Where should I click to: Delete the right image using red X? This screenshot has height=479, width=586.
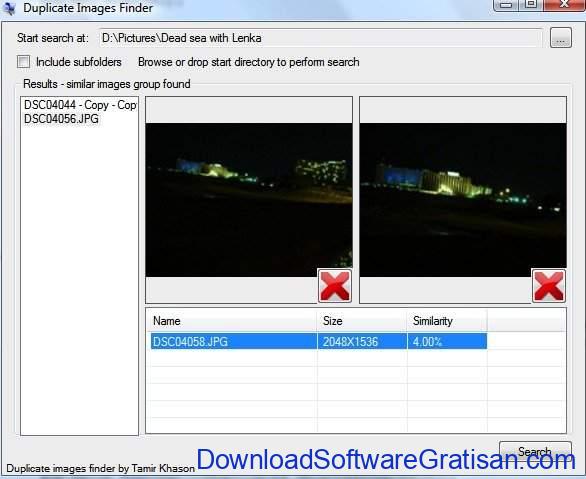pyautogui.click(x=549, y=286)
